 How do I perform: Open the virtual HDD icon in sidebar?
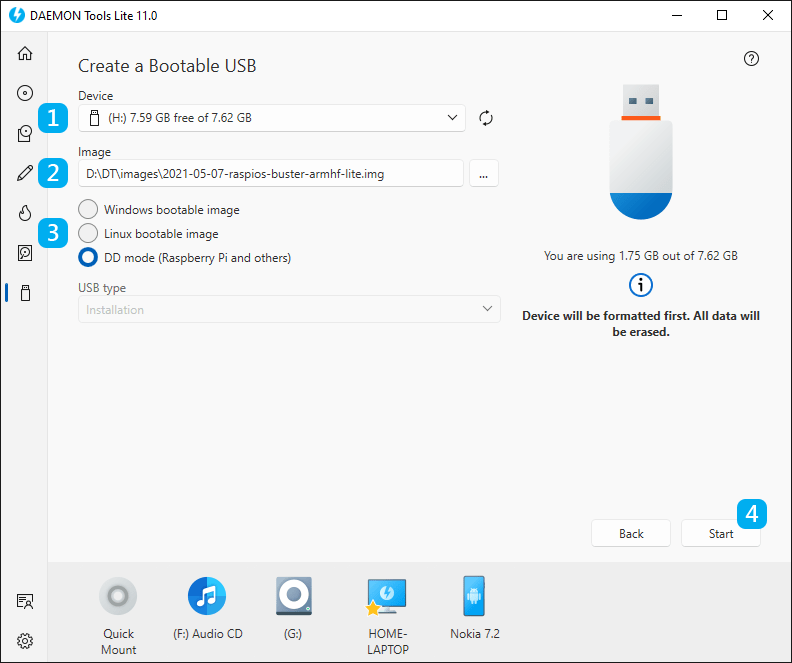click(x=25, y=252)
